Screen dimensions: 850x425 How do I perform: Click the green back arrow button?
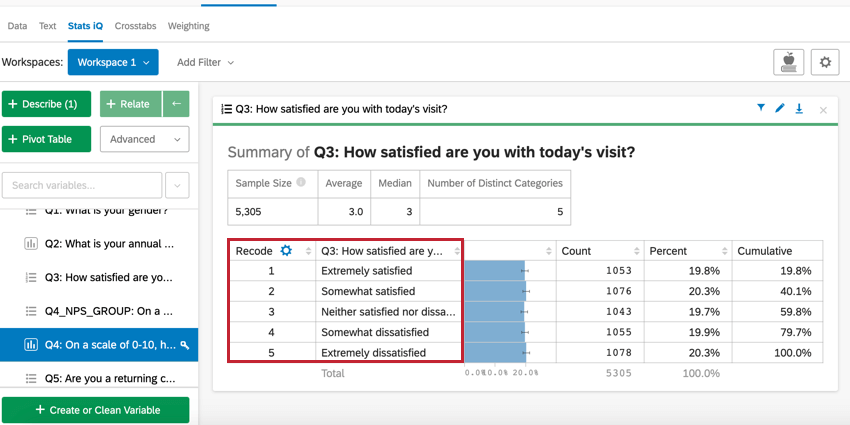pos(176,104)
